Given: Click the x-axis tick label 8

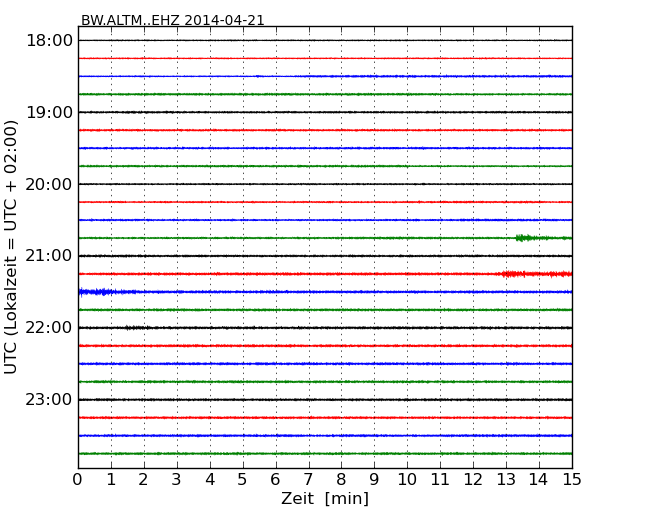Looking at the screenshot, I should pyautogui.click(x=341, y=480).
